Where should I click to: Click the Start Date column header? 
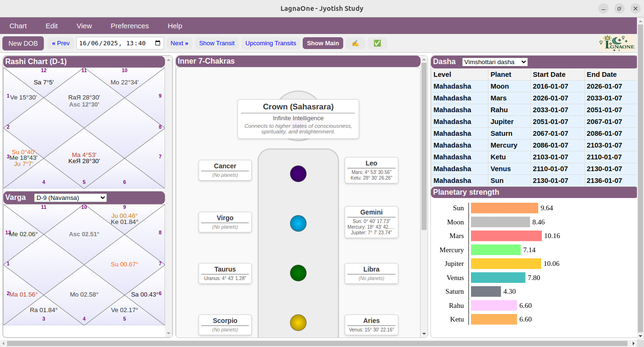557,74
